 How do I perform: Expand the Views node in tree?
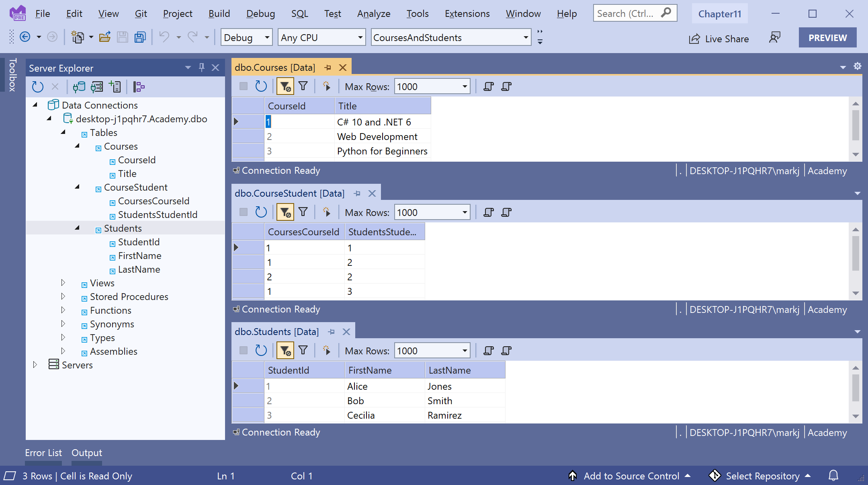(x=63, y=283)
